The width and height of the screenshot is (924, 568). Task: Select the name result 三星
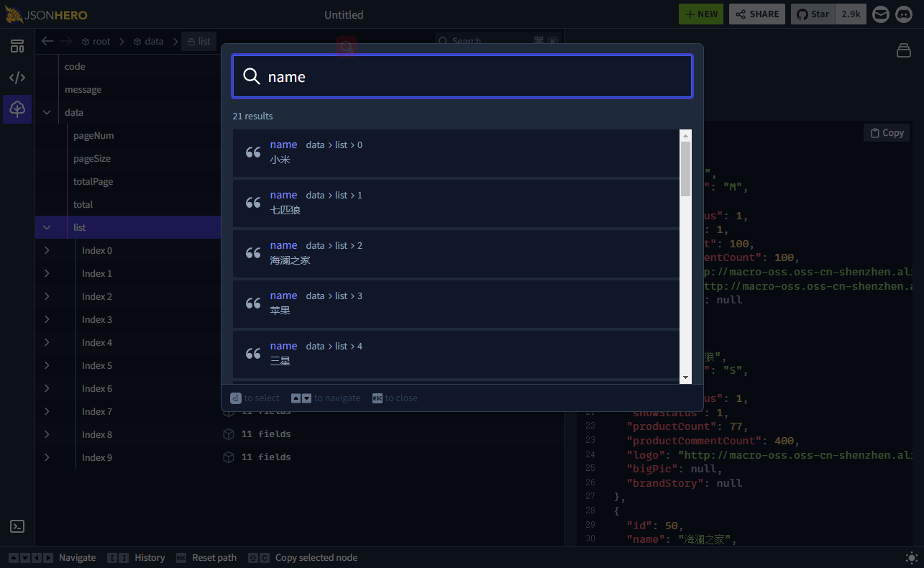[456, 354]
